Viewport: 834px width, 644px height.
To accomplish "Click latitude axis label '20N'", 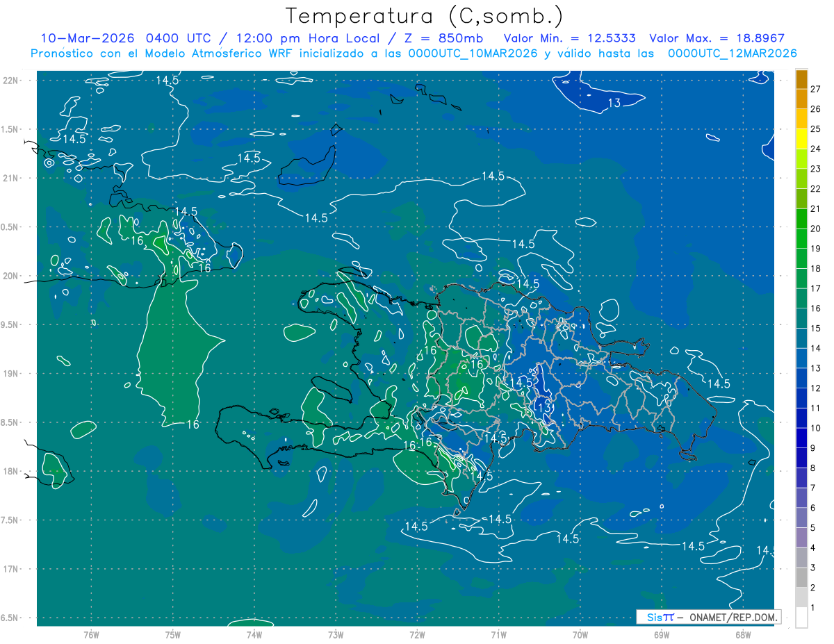I will (x=10, y=276).
